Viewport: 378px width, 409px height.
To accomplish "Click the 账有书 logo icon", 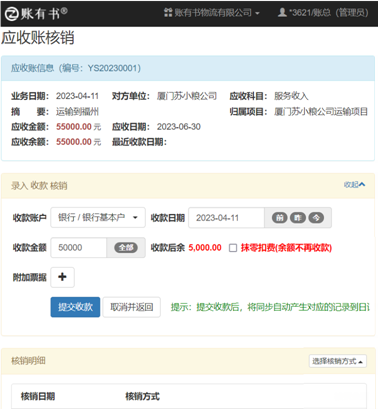I will tap(12, 14).
